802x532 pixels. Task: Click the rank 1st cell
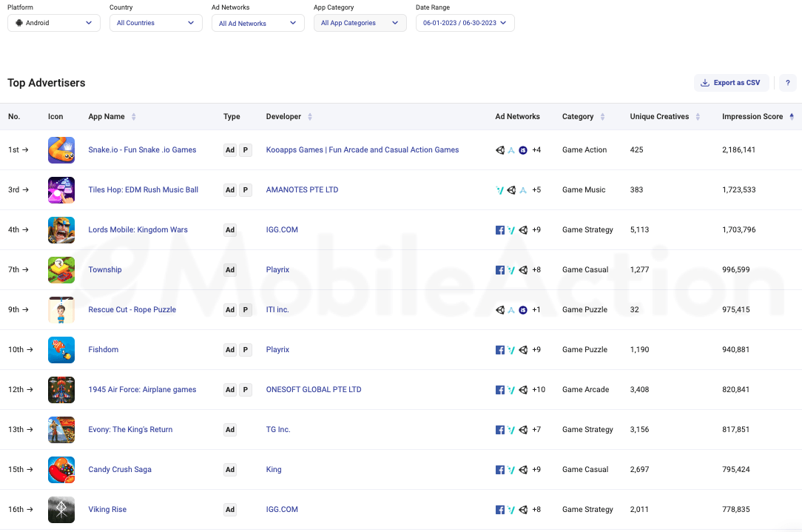[18, 150]
